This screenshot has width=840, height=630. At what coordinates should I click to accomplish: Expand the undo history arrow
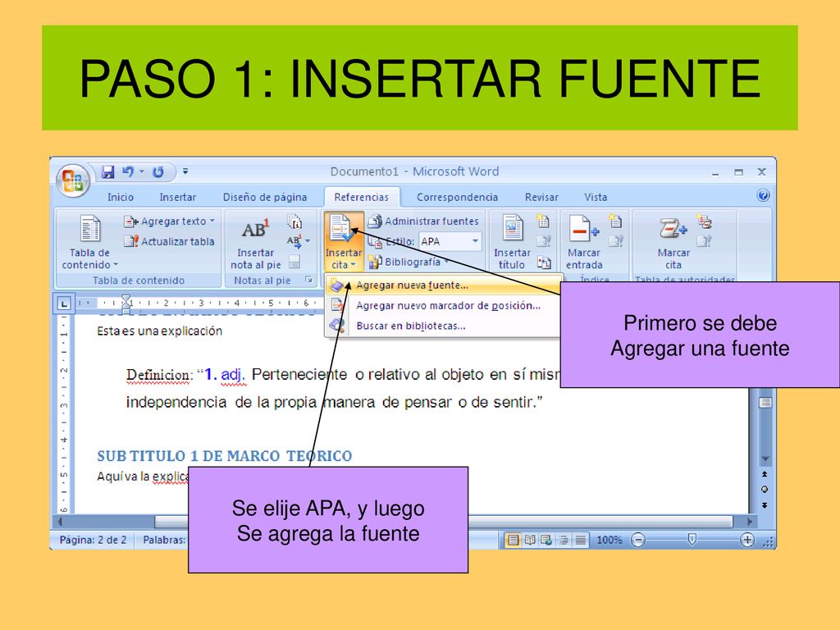[x=142, y=171]
